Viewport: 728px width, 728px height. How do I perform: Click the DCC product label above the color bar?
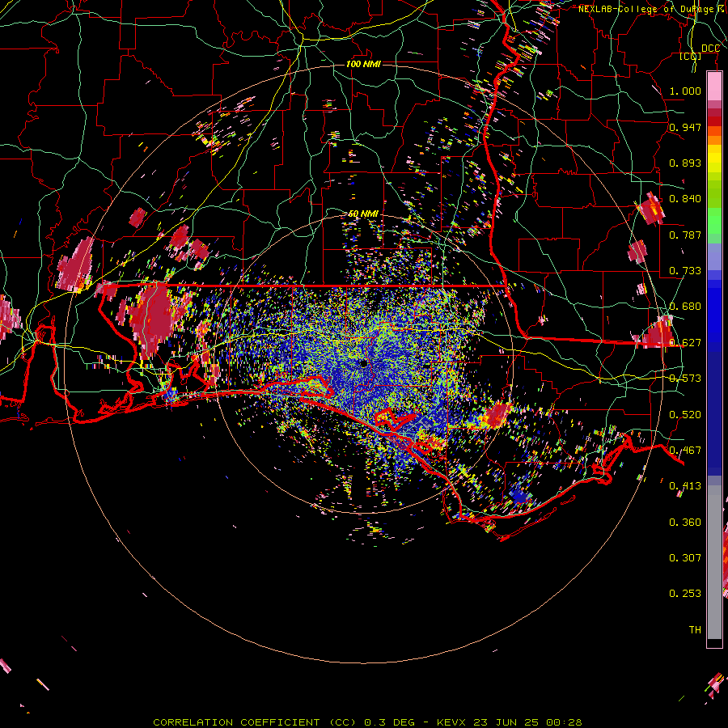(710, 49)
